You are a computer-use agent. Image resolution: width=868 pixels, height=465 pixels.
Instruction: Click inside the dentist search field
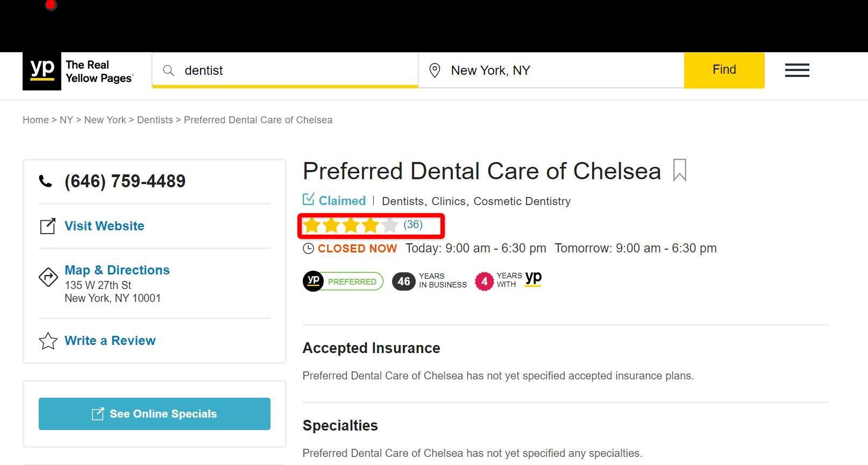point(269,70)
